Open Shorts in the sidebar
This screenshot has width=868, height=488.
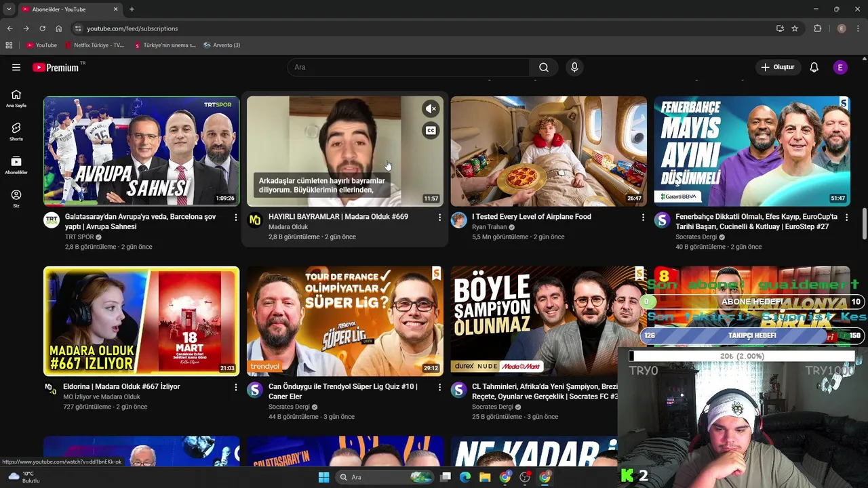point(16,131)
